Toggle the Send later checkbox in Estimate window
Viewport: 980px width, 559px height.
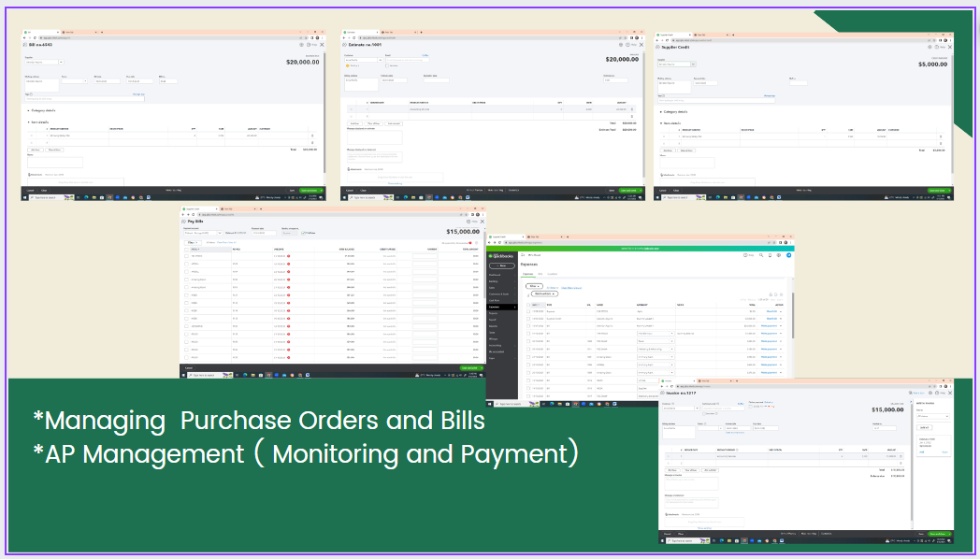tap(387, 64)
